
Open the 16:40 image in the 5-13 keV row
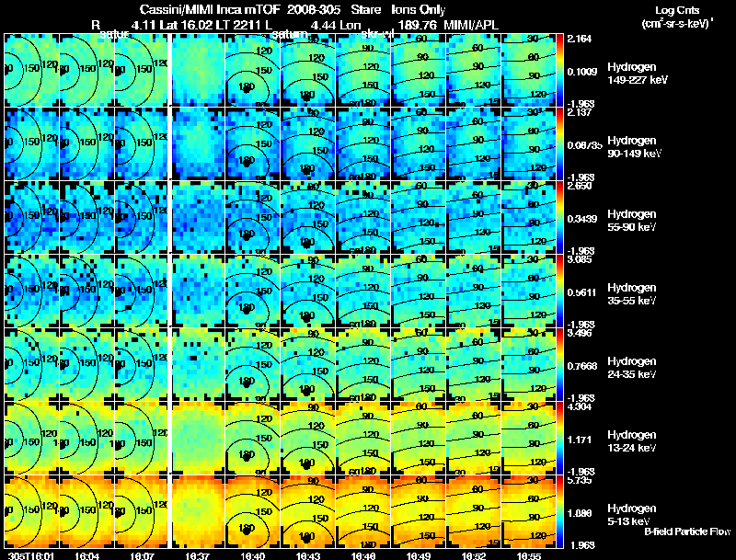point(252,511)
